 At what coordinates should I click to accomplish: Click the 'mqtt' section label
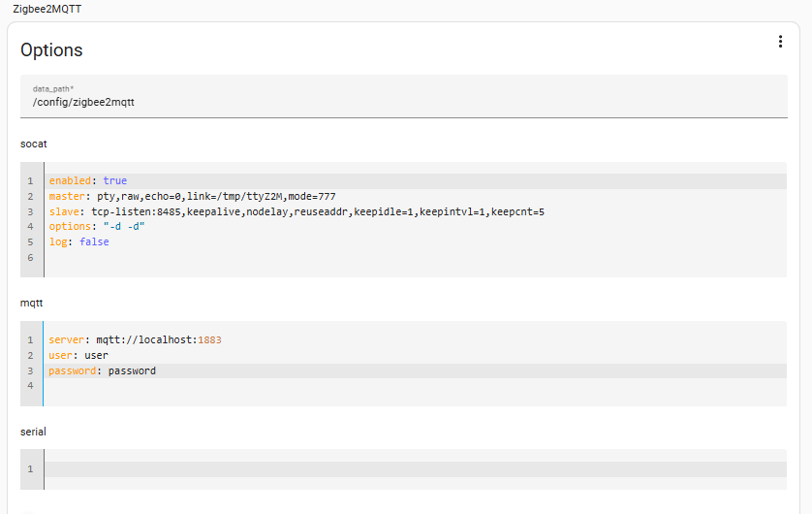pyautogui.click(x=32, y=304)
